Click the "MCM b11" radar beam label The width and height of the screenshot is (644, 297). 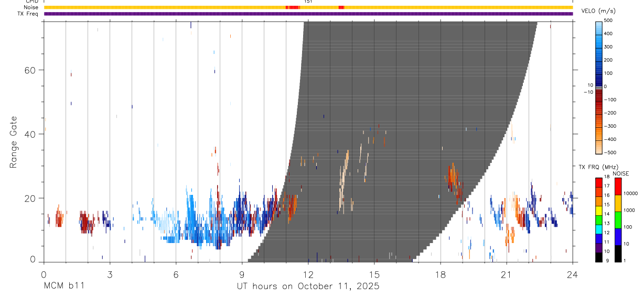tap(64, 287)
